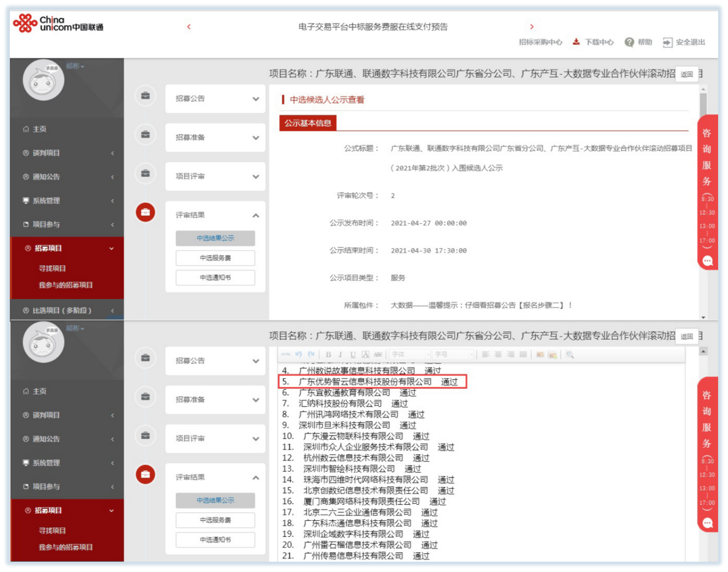The width and height of the screenshot is (728, 572).
Task: Open the 字号 font size dropdown
Action: pos(453,354)
